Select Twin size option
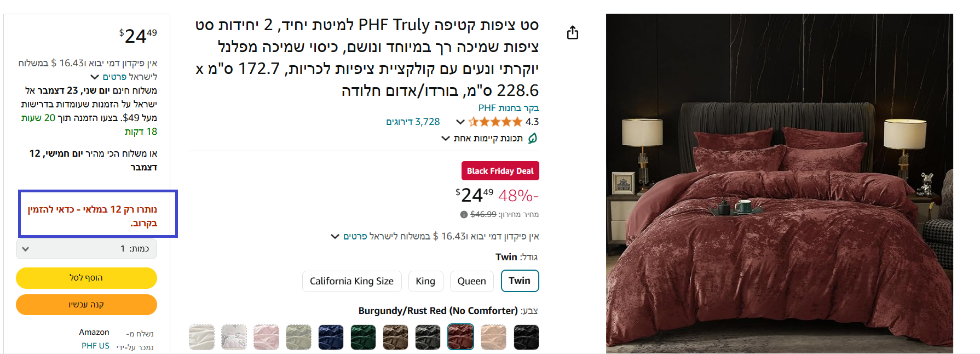This screenshot has width=980, height=354. click(520, 281)
